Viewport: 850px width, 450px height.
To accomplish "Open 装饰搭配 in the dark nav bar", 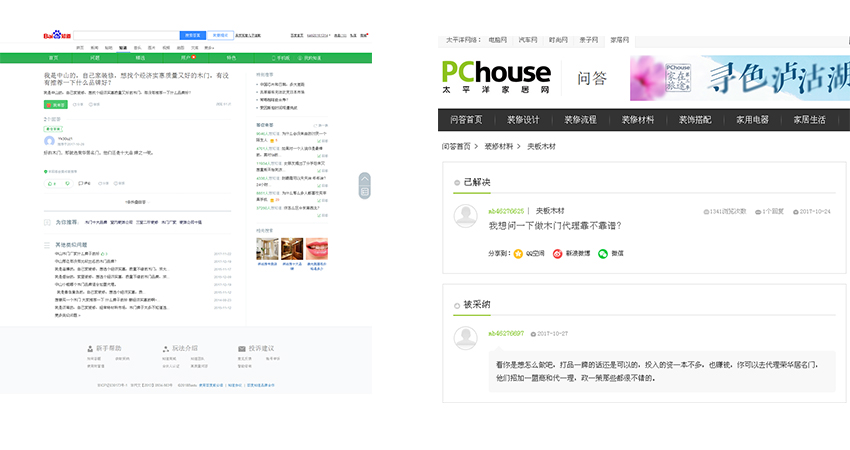I will pos(695,120).
